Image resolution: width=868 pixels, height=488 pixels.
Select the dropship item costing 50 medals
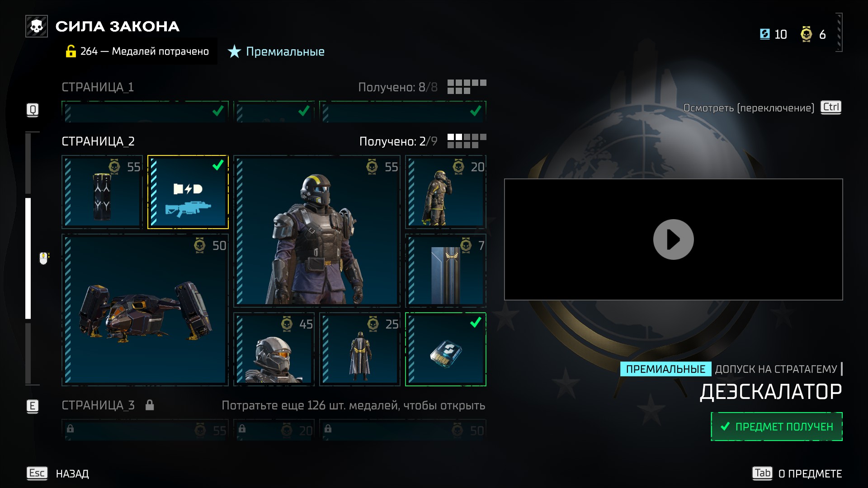tap(145, 310)
